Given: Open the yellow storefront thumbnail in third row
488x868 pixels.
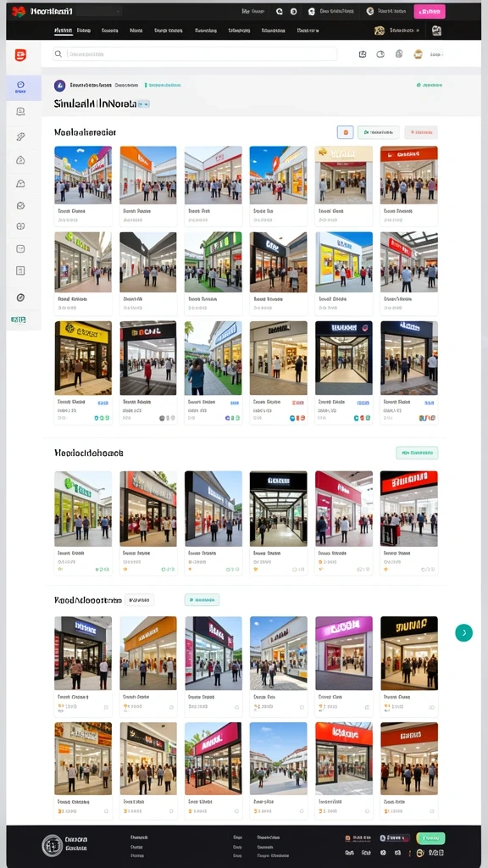Looking at the screenshot, I should coord(83,358).
